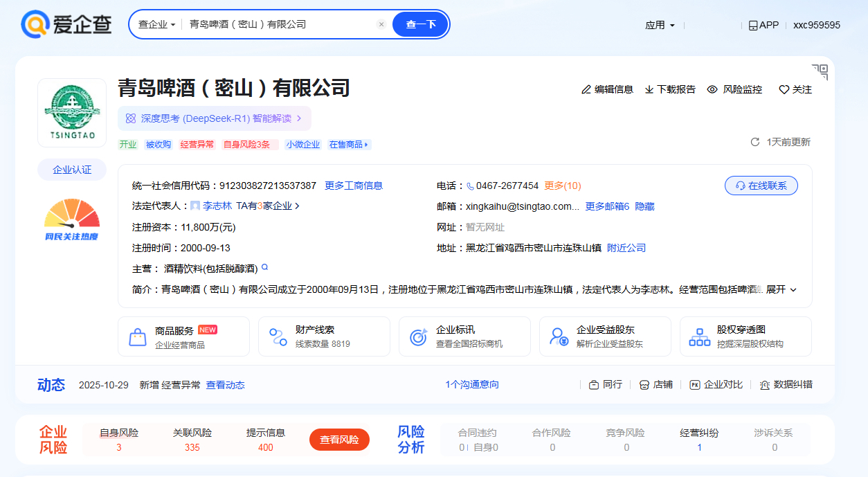Click the QR code icon in card corner
The width and height of the screenshot is (868, 477).
point(820,71)
